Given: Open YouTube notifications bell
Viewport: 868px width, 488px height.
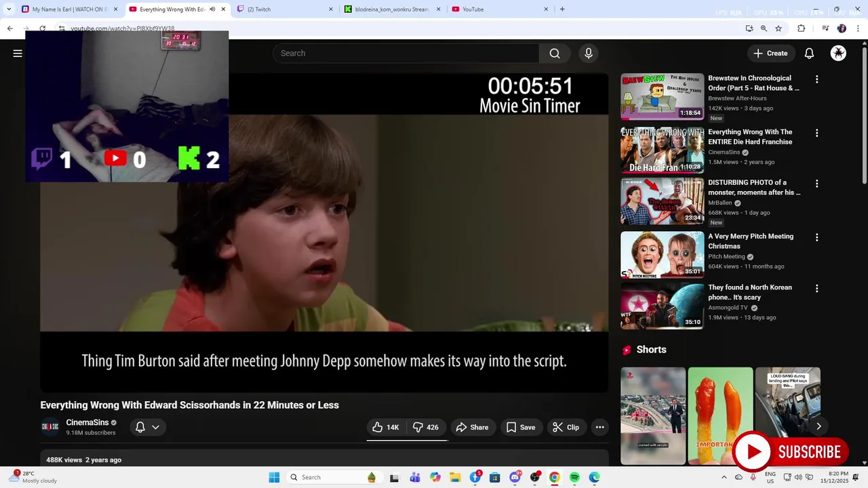Looking at the screenshot, I should [809, 54].
